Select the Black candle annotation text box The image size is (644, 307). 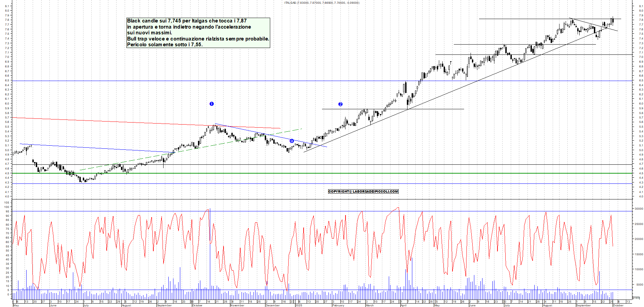pyautogui.click(x=198, y=33)
